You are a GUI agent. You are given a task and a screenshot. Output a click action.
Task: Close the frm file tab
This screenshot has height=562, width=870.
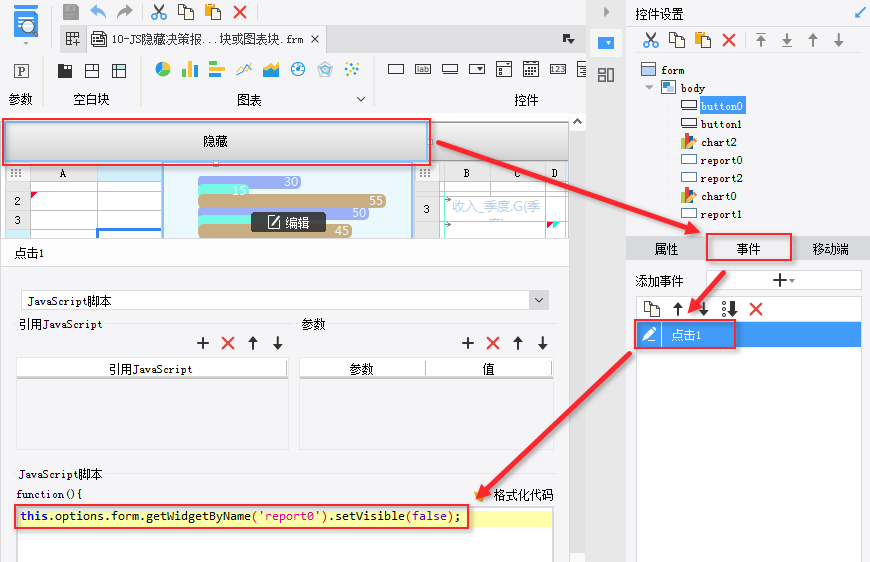click(x=315, y=39)
